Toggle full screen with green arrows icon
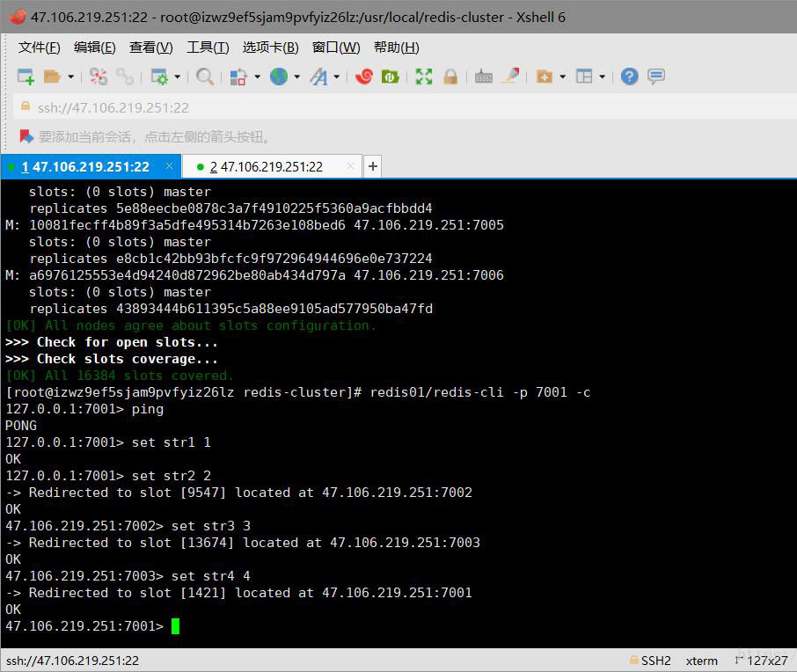The image size is (797, 672). point(424,77)
